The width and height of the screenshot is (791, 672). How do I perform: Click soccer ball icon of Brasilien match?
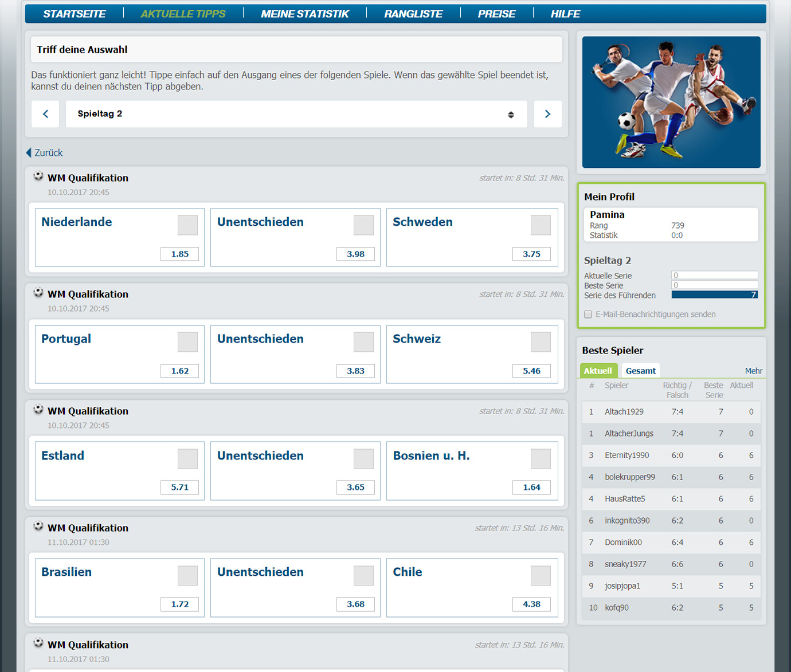tap(38, 526)
